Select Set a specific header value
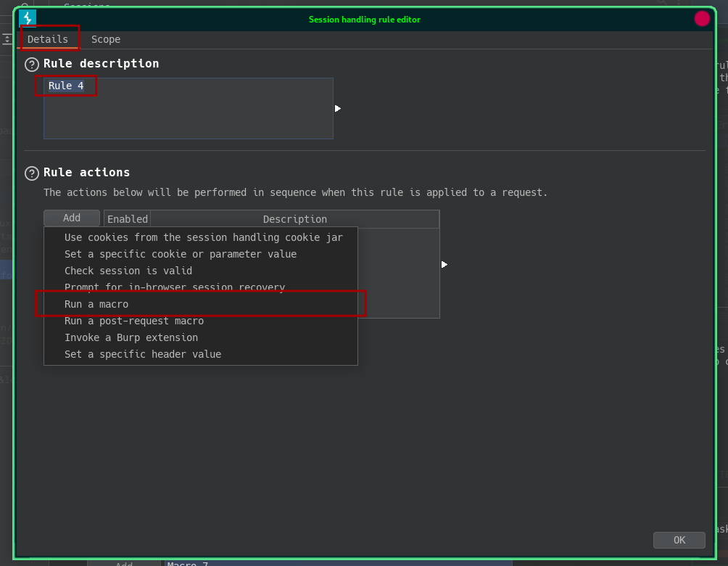The height and width of the screenshot is (566, 728). pyautogui.click(x=201, y=355)
